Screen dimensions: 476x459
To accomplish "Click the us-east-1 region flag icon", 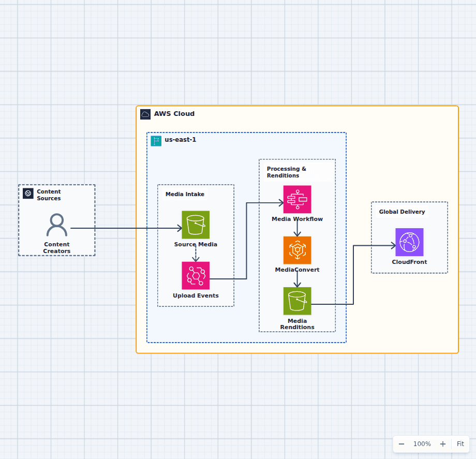I will point(156,141).
